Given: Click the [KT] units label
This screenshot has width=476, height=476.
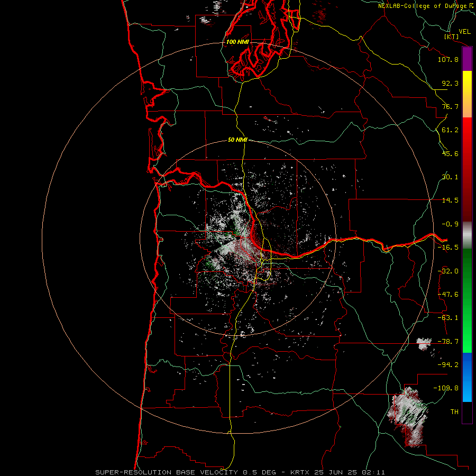Looking at the screenshot, I should coord(452,36).
